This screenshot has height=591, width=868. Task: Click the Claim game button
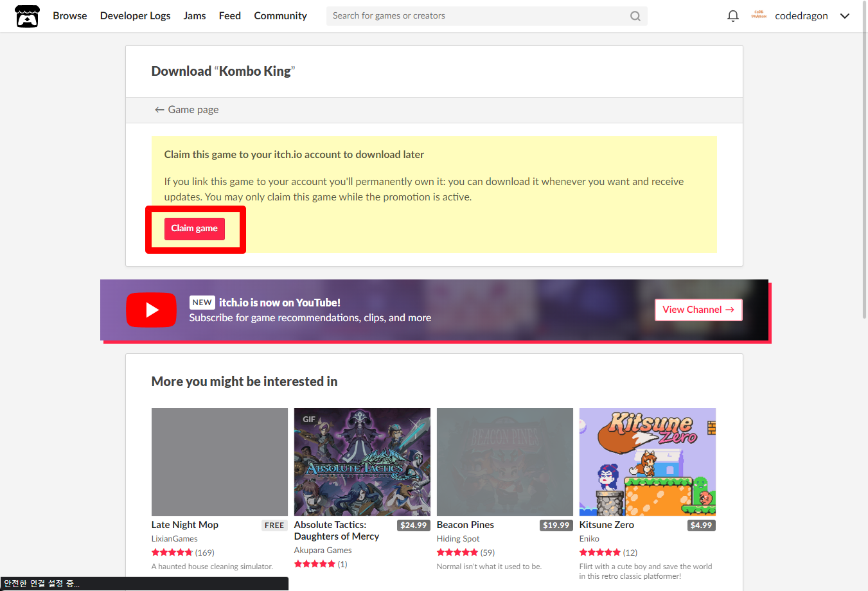[x=195, y=229]
